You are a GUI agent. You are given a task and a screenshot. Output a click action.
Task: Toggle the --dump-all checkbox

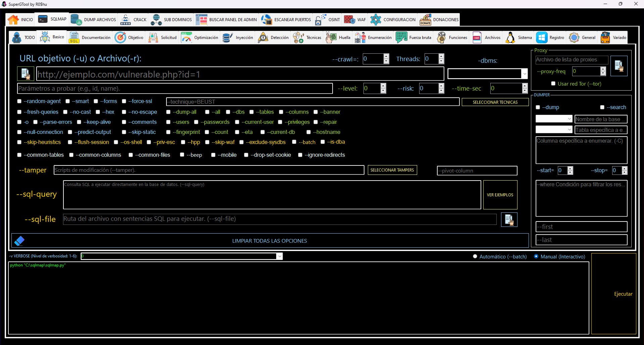(168, 112)
